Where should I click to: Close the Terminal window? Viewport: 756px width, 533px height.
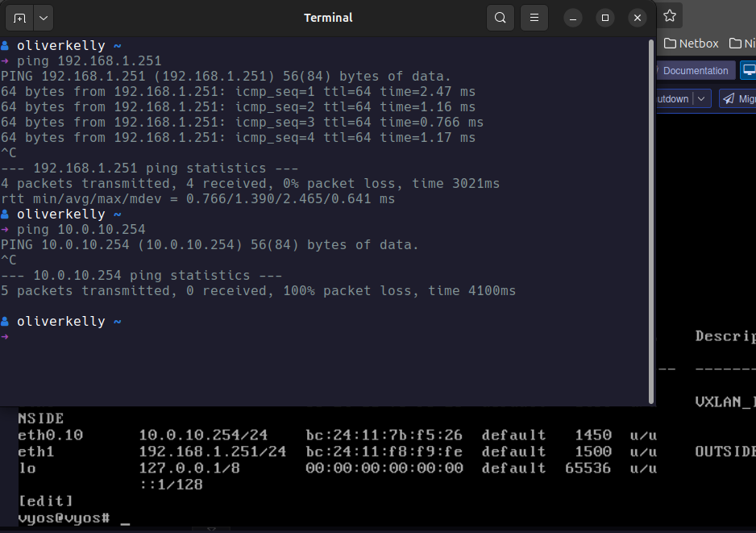[x=638, y=18]
